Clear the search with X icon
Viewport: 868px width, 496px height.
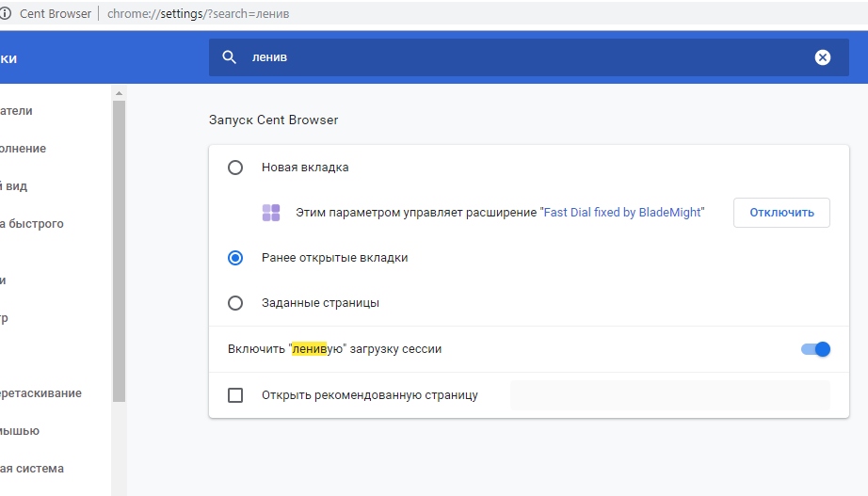click(823, 57)
